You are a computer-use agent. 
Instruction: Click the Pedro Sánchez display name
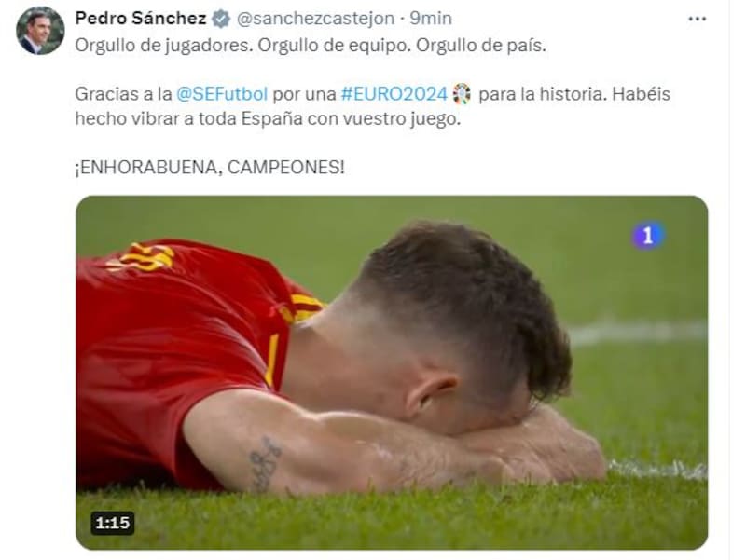tap(141, 19)
